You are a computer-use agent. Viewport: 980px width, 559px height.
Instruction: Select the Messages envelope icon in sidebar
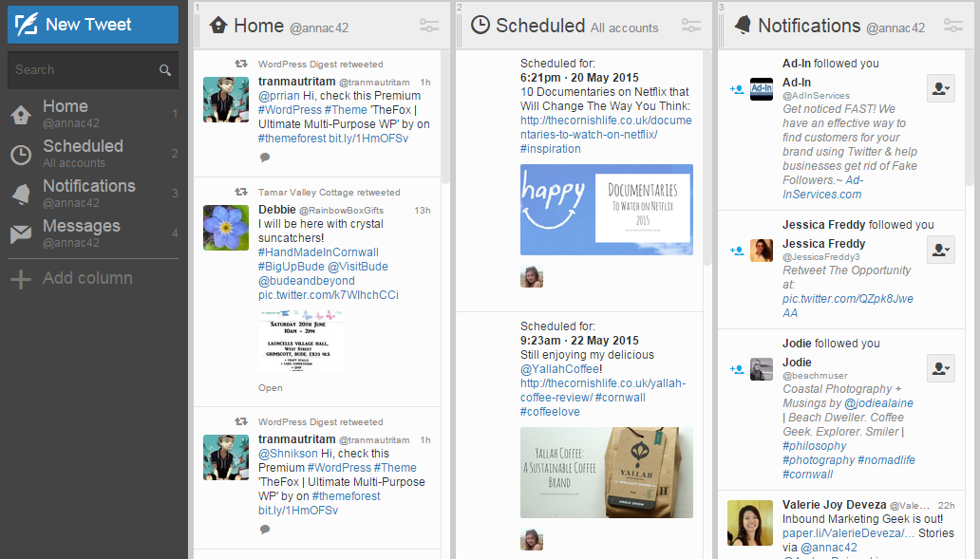point(21,233)
